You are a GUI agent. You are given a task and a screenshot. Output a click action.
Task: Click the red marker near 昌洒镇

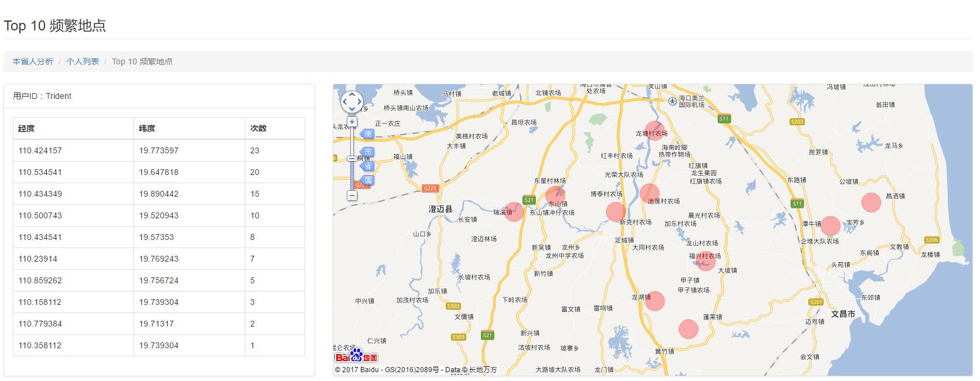coord(871,202)
